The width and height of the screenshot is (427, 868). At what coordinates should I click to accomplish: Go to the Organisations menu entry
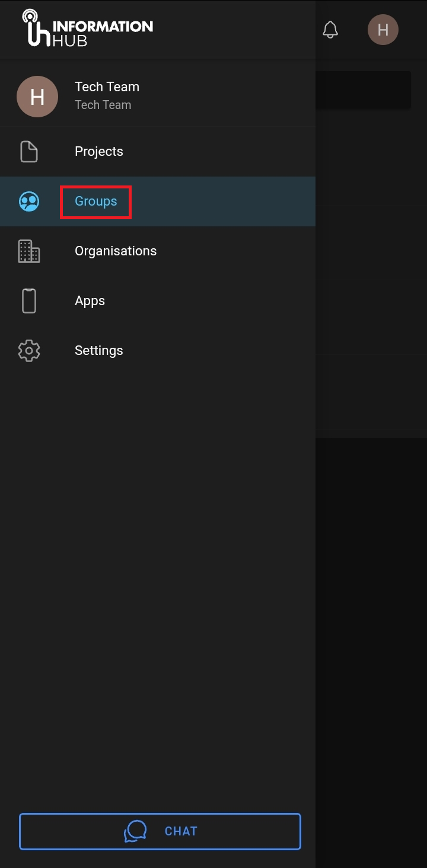(x=116, y=251)
